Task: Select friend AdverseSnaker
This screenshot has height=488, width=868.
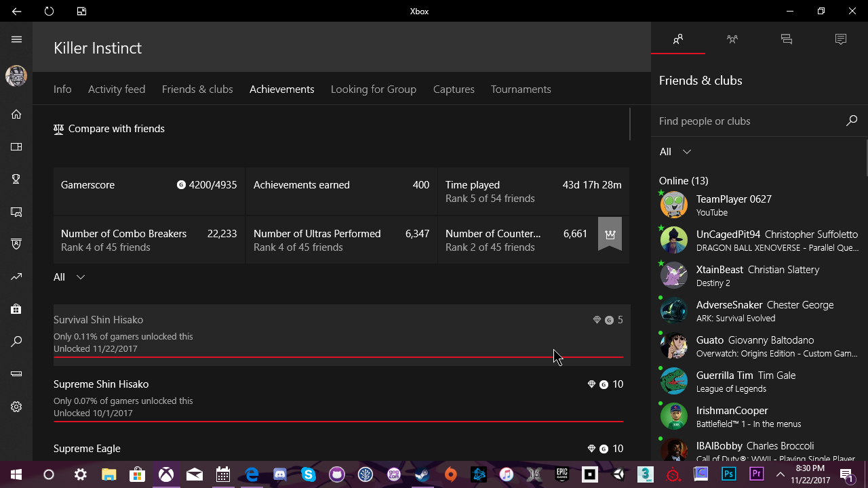Action: (x=759, y=310)
